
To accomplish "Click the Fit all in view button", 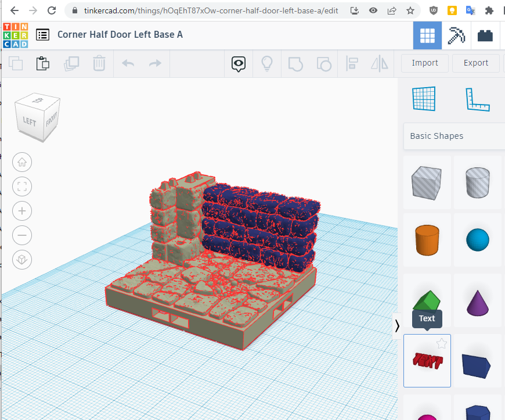I will 22,186.
